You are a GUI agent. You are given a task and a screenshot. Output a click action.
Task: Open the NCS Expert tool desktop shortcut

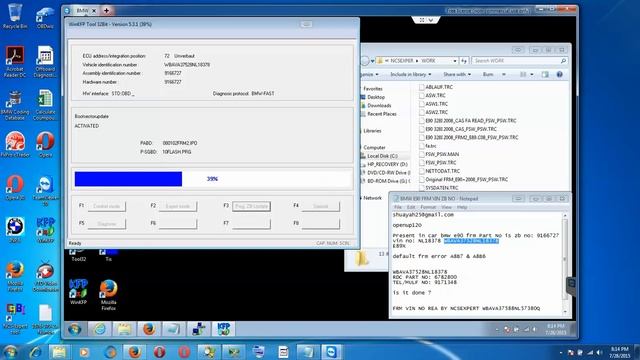15,319
